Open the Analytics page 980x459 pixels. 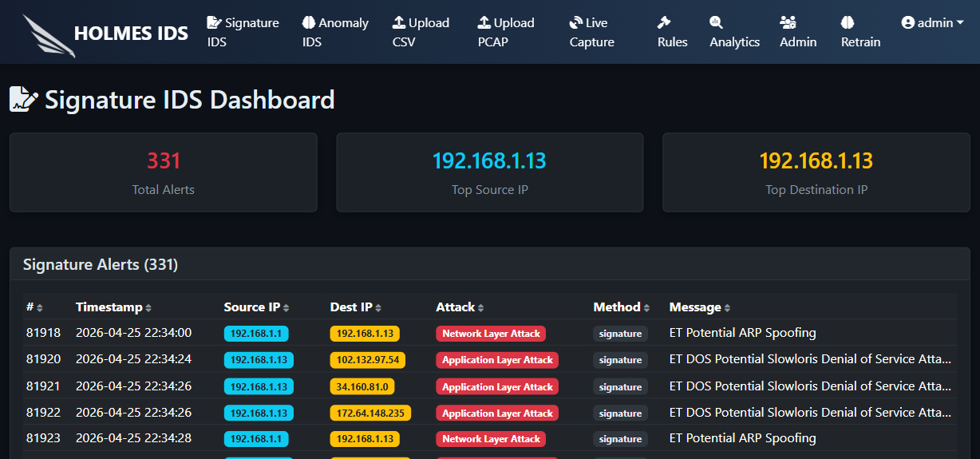point(735,33)
